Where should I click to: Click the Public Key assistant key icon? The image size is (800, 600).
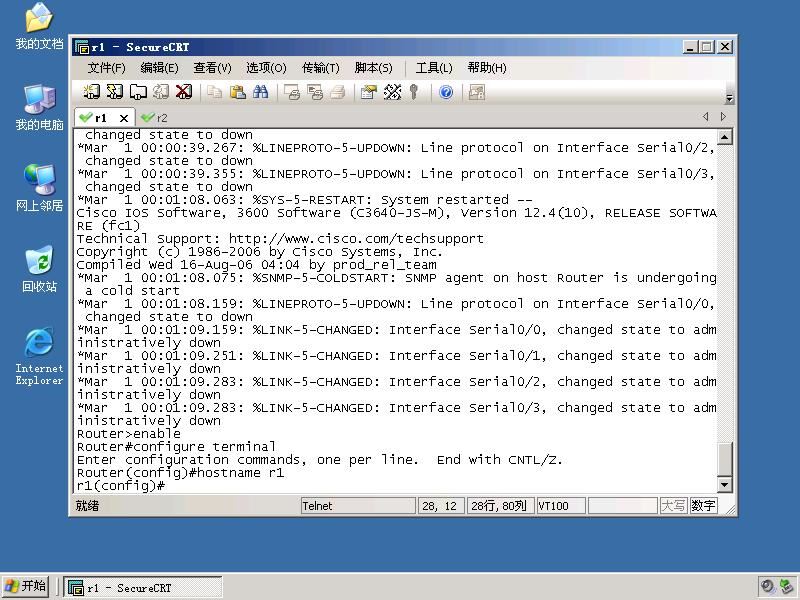pyautogui.click(x=414, y=92)
